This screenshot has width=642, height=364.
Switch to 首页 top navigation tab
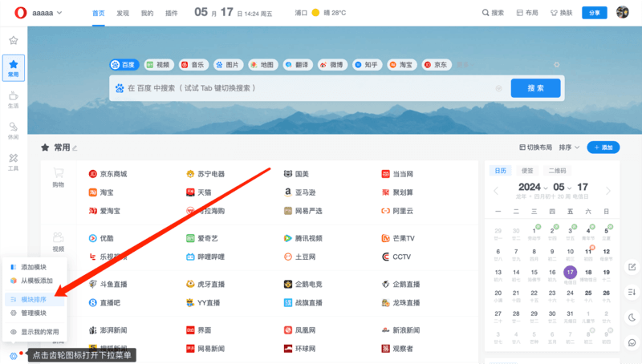click(x=98, y=13)
